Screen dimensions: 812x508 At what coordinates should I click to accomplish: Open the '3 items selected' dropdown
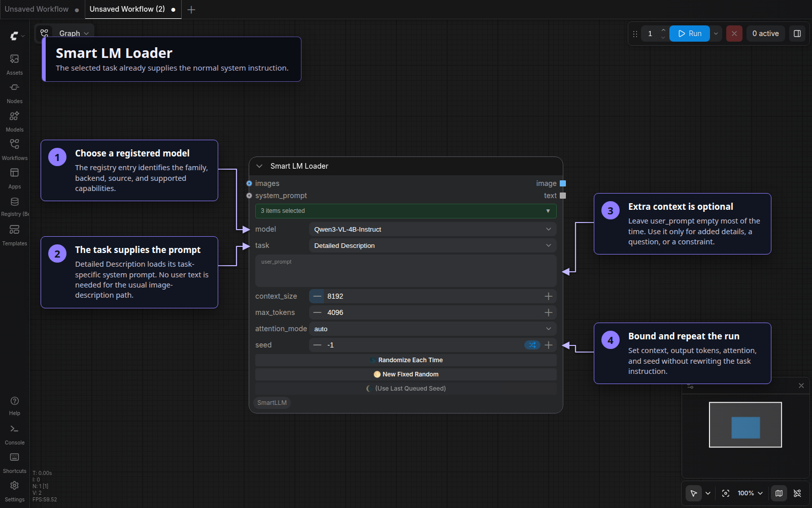pyautogui.click(x=406, y=211)
